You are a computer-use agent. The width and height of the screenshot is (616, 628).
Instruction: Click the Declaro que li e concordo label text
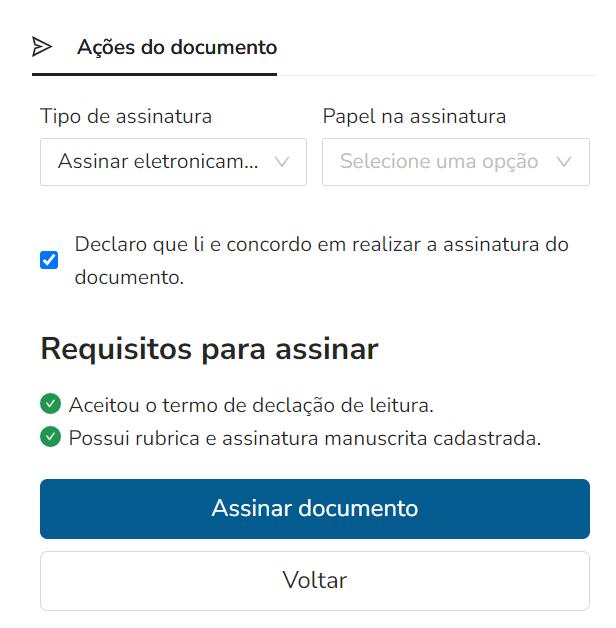coord(322,261)
